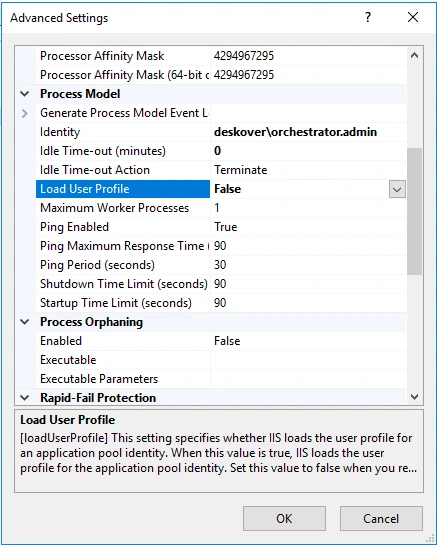Confirm settings with the OK button
The height and width of the screenshot is (546, 438).
pos(284,519)
